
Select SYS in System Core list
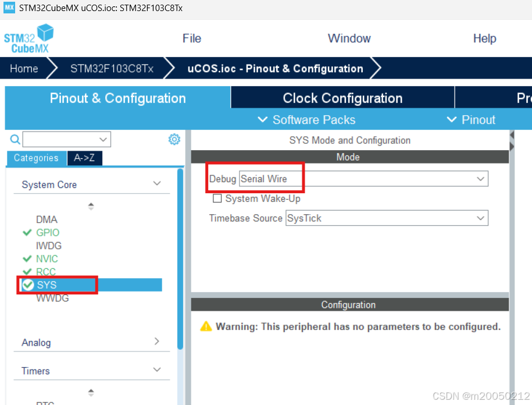click(91, 285)
